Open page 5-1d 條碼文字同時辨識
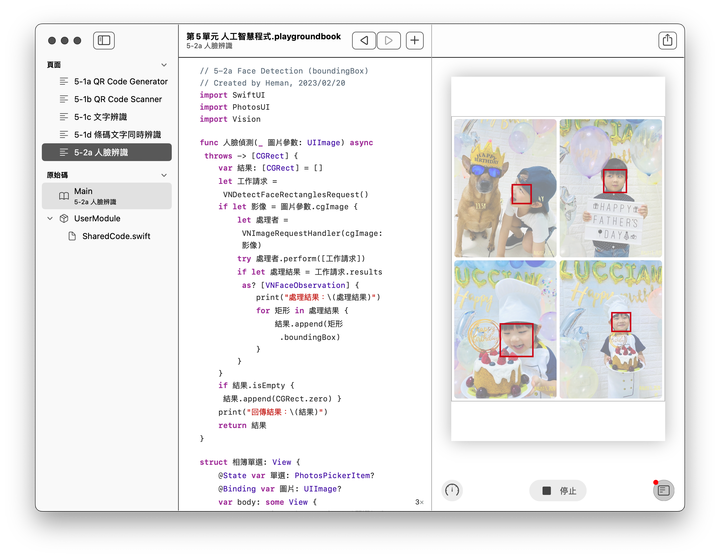 (107, 135)
